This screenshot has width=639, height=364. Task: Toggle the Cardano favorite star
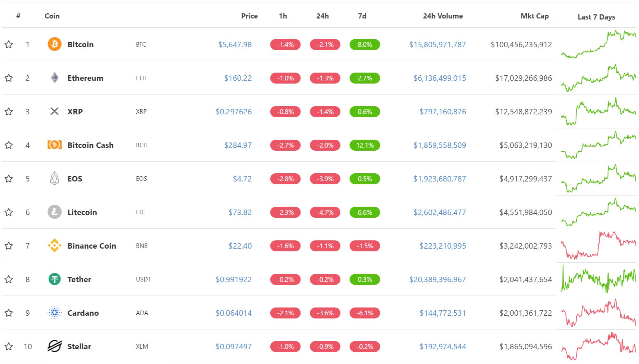click(9, 313)
